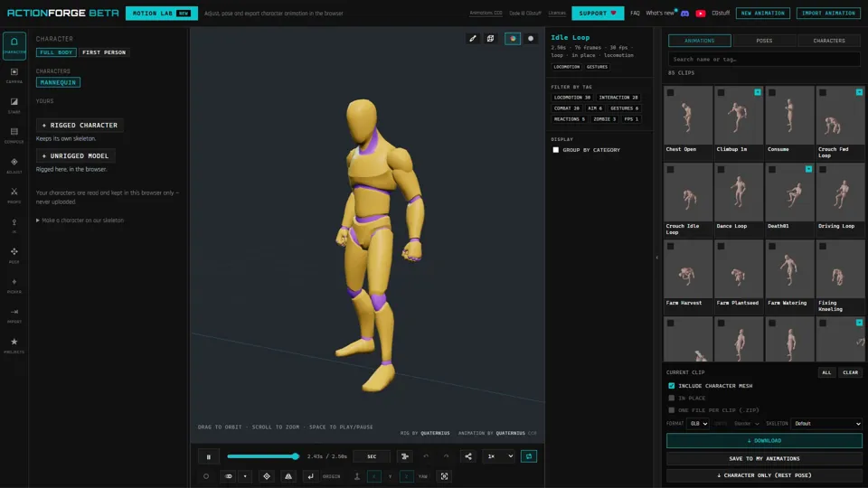Image resolution: width=868 pixels, height=488 pixels.
Task: Open the Adjust panel in sidebar
Action: [14, 165]
